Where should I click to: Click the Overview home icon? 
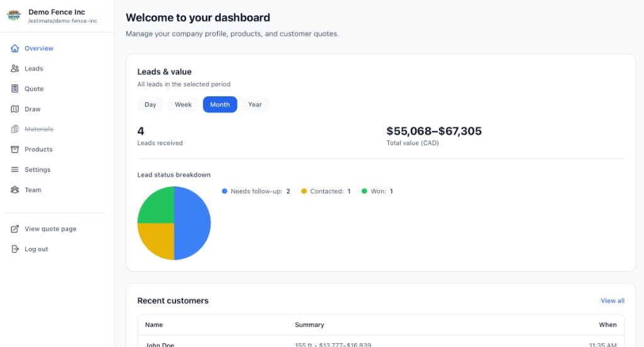(x=15, y=48)
